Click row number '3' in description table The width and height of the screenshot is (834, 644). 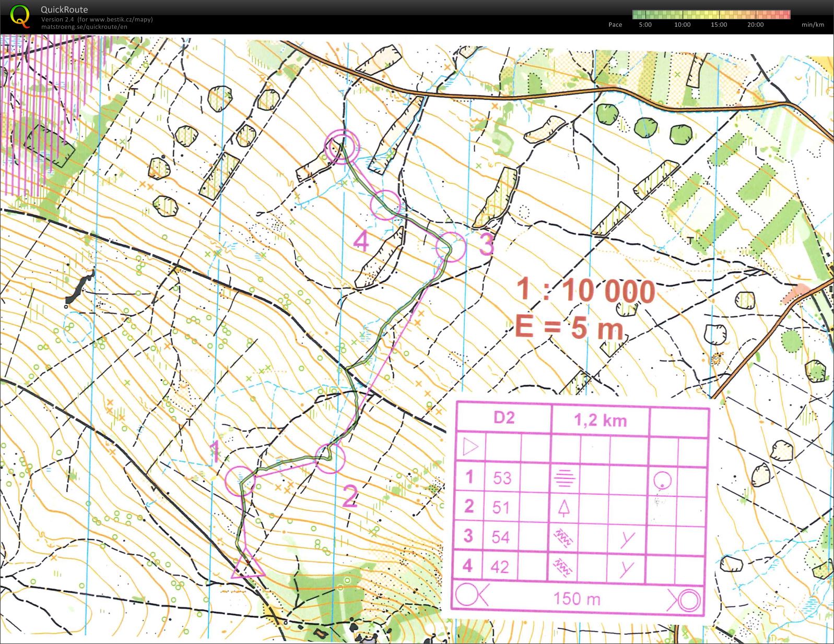(468, 535)
